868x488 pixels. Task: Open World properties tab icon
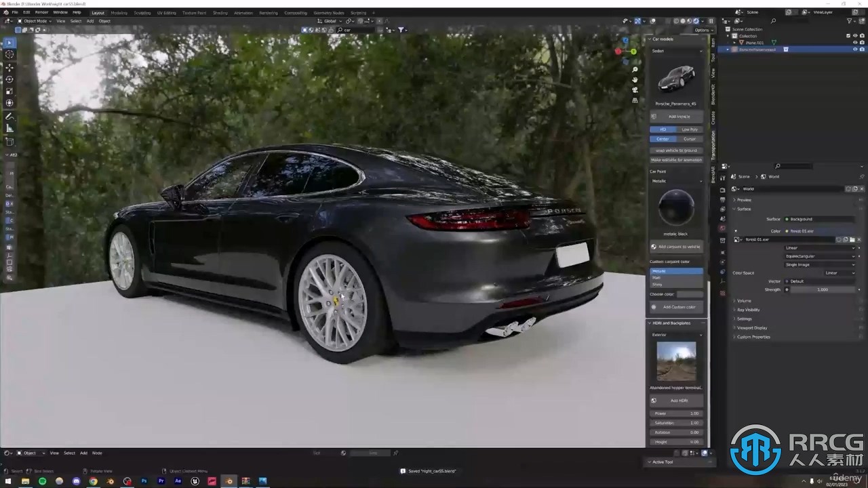point(723,228)
